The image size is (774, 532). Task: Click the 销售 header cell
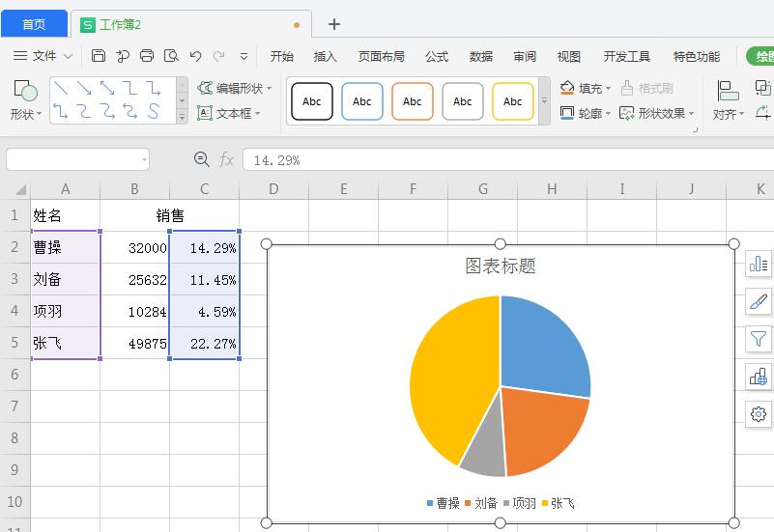pyautogui.click(x=170, y=215)
